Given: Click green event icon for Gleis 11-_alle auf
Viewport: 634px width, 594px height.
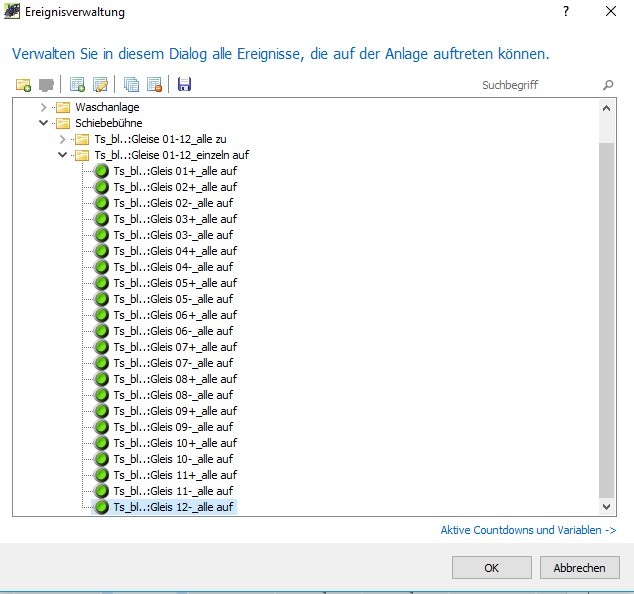Looking at the screenshot, I should pos(101,491).
